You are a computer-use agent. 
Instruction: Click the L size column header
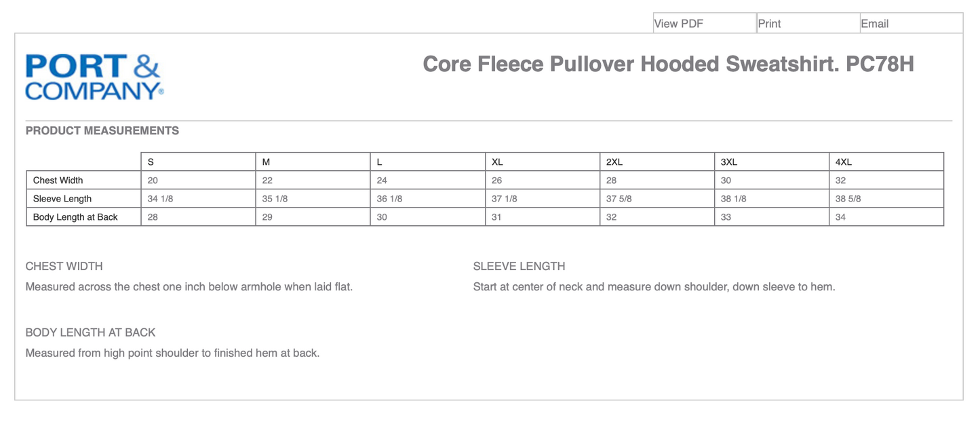click(x=380, y=161)
